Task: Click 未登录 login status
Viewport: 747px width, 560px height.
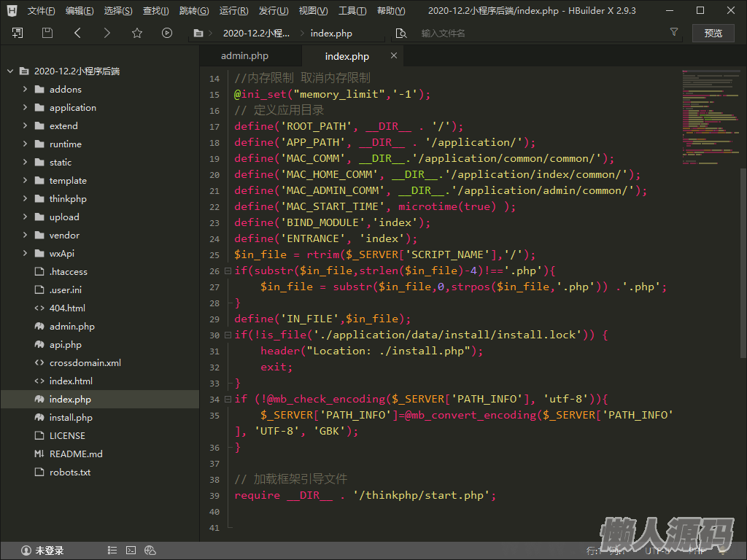Action: [x=42, y=551]
